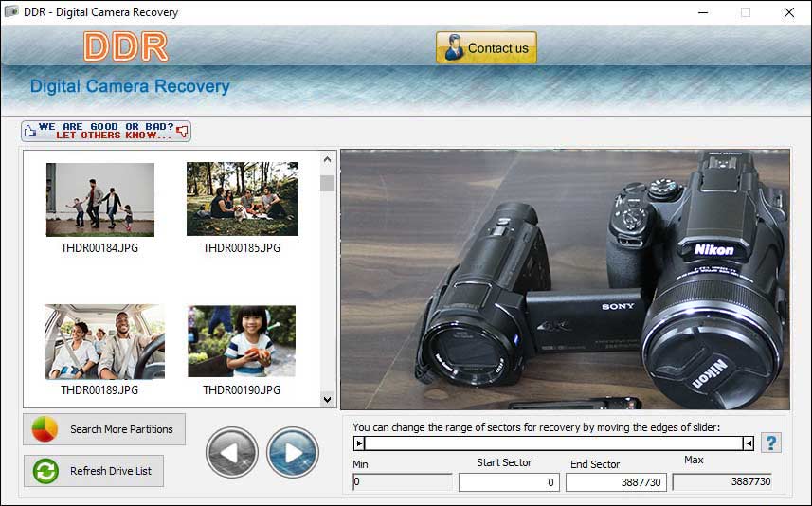The width and height of the screenshot is (812, 506).
Task: Click the Contact us button
Action: (486, 47)
